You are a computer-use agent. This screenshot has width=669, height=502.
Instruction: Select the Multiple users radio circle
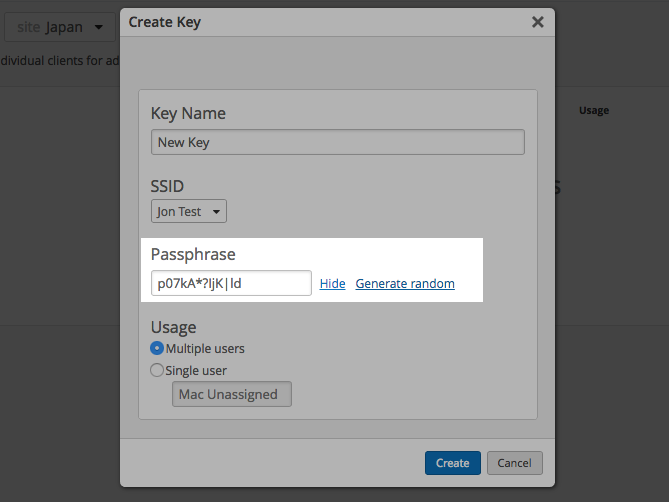point(156,348)
